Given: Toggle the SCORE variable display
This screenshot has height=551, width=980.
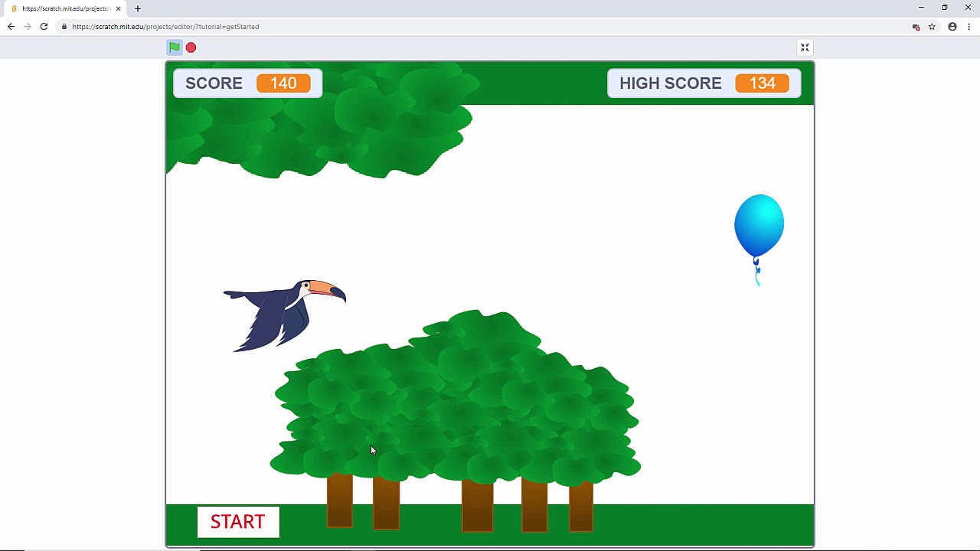Looking at the screenshot, I should point(214,83).
